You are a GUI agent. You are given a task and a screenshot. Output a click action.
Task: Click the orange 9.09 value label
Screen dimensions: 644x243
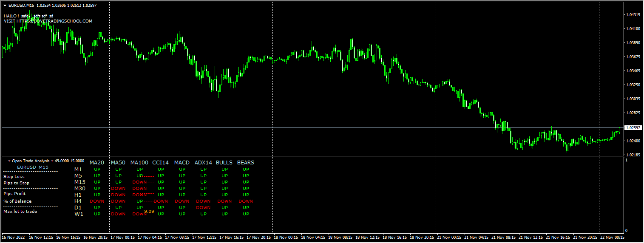point(149,211)
